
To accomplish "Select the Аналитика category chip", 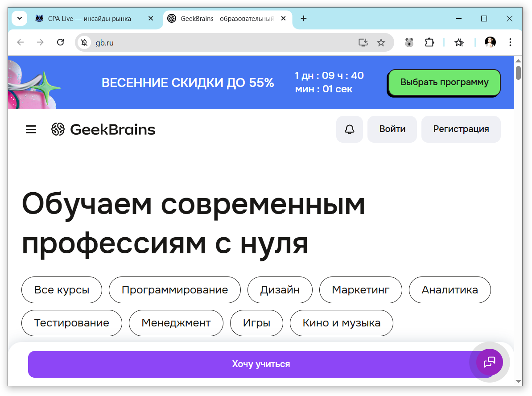I will pyautogui.click(x=450, y=290).
